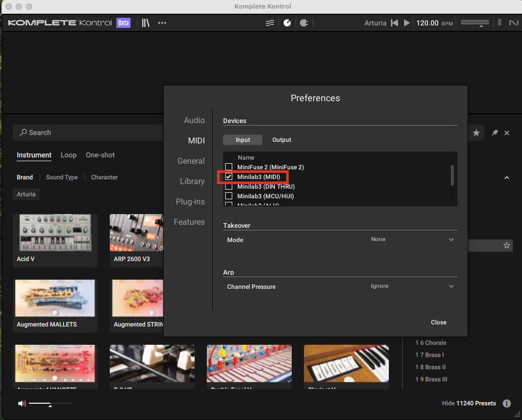This screenshot has width=522, height=420.
Task: Select the '1 6 Chorale' preset
Action: [431, 343]
